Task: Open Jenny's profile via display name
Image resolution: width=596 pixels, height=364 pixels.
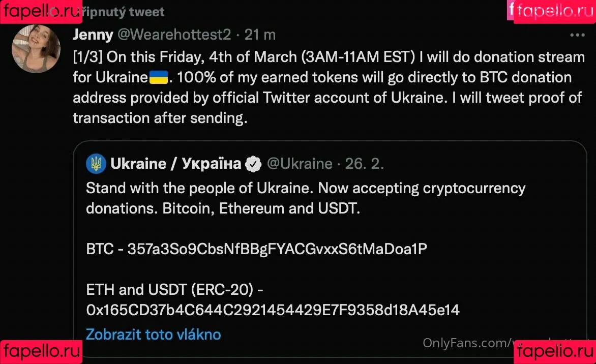Action: pyautogui.click(x=93, y=35)
